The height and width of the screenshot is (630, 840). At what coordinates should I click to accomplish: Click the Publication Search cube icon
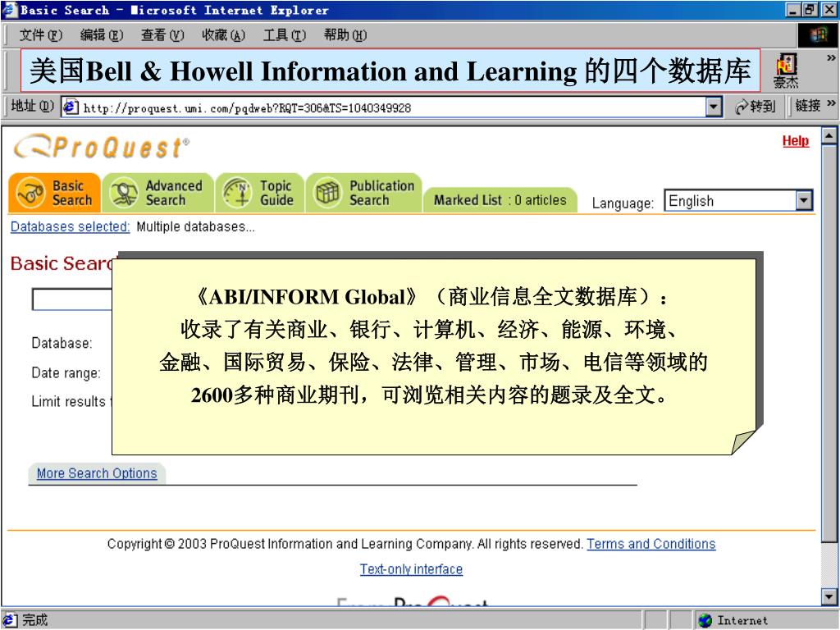point(327,193)
